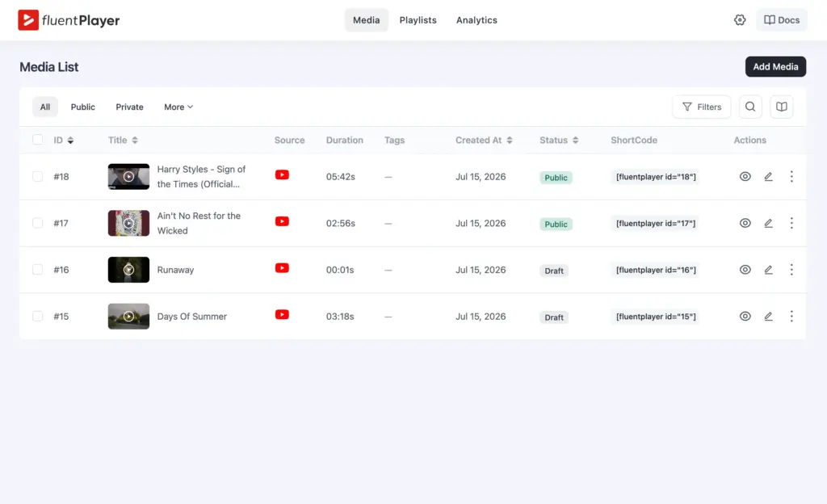Play the Harry Styles video thumbnail
The width and height of the screenshot is (827, 504).
pyautogui.click(x=128, y=177)
